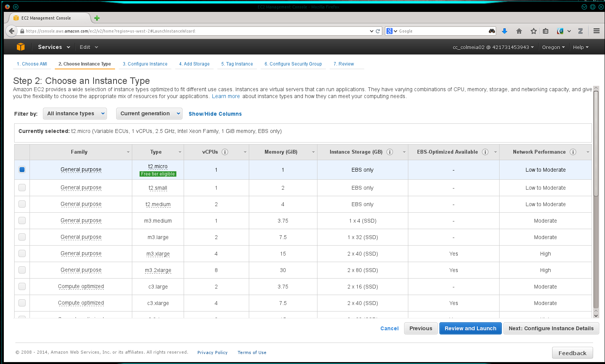Click the Google search engine icon
Image resolution: width=605 pixels, height=364 pixels.
click(390, 31)
